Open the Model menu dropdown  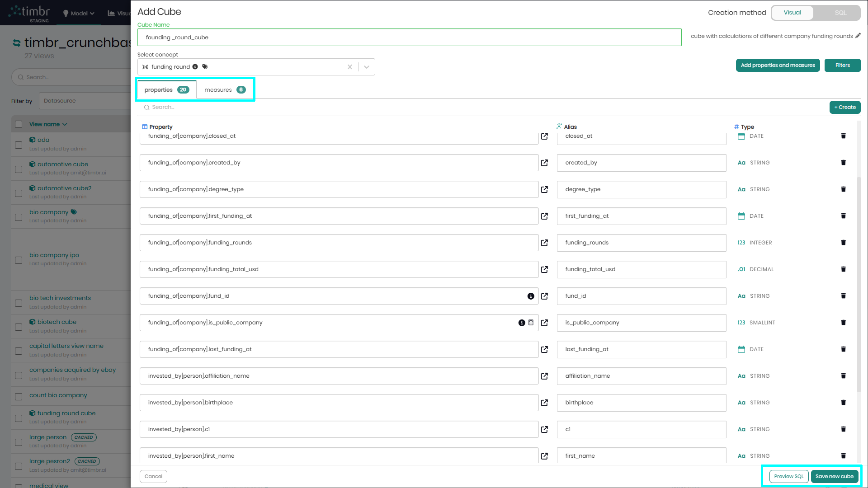coord(79,14)
